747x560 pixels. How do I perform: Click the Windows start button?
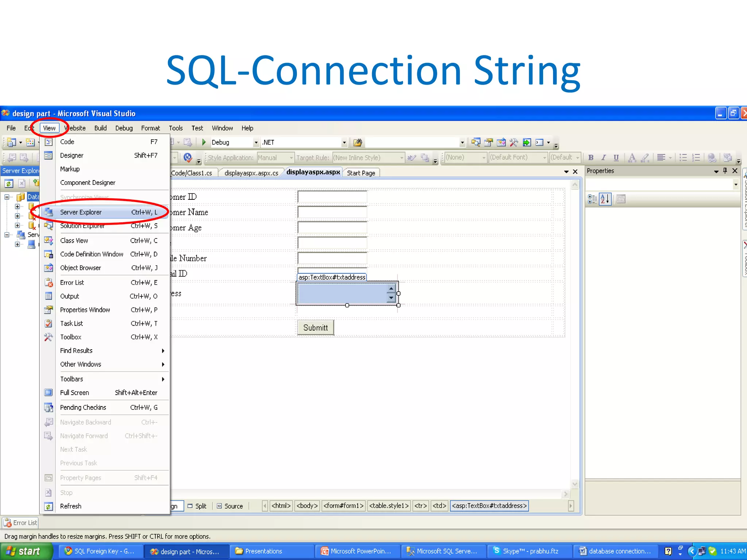(x=26, y=551)
